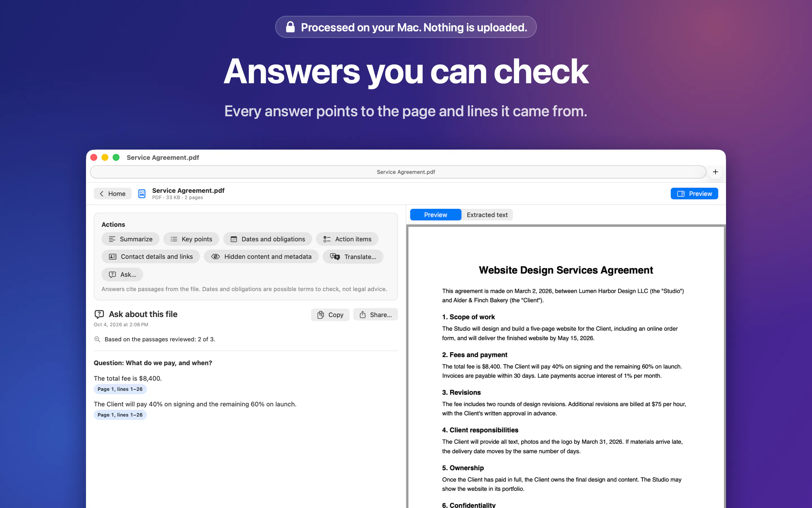Click the '1. Scope of work' heading
This screenshot has width=812, height=508.
click(468, 317)
